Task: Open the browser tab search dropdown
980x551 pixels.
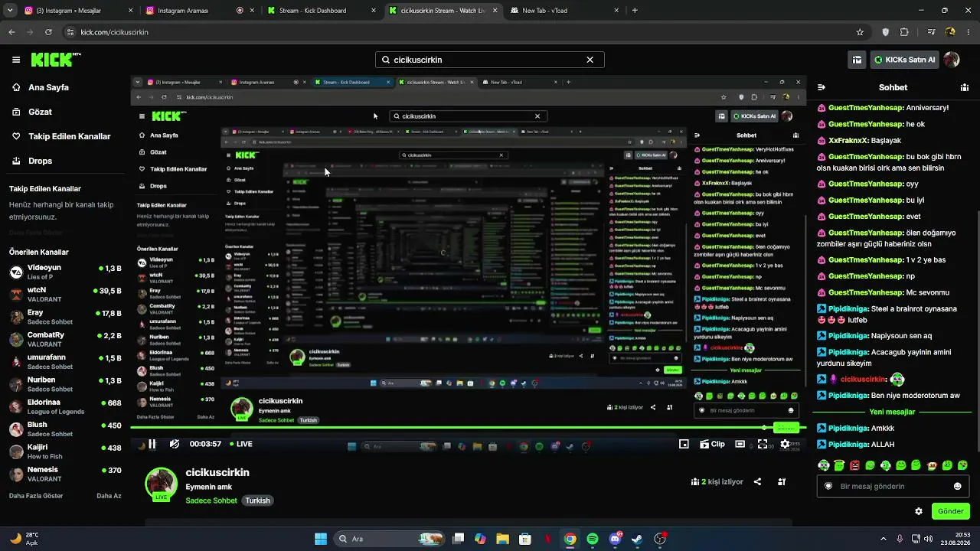Action: [9, 11]
